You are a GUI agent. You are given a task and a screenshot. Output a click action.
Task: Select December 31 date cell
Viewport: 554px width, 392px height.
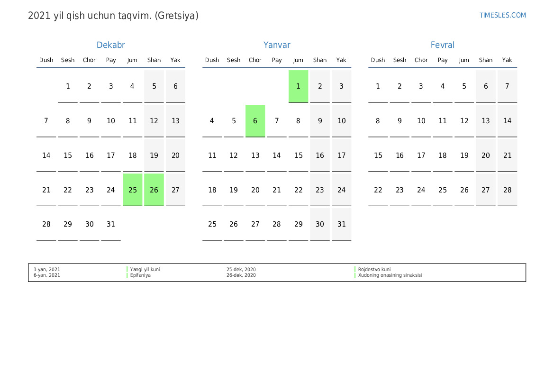111,224
